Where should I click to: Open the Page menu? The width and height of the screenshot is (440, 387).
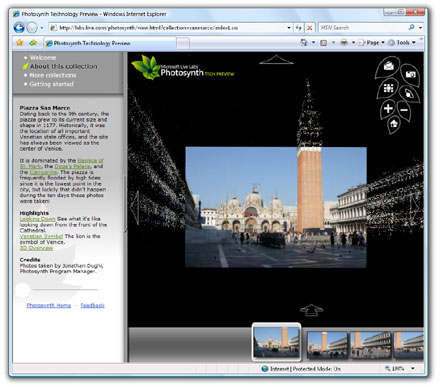[x=371, y=43]
